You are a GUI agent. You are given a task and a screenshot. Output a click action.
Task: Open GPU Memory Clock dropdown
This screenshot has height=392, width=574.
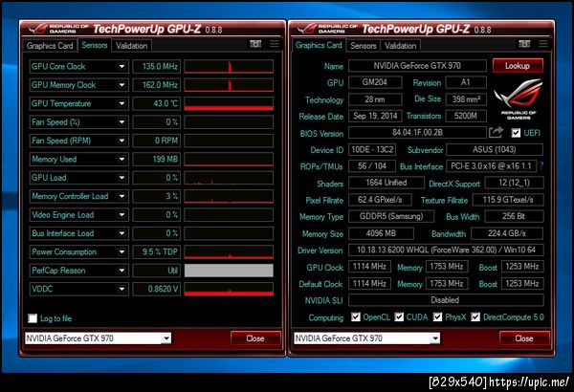[121, 85]
